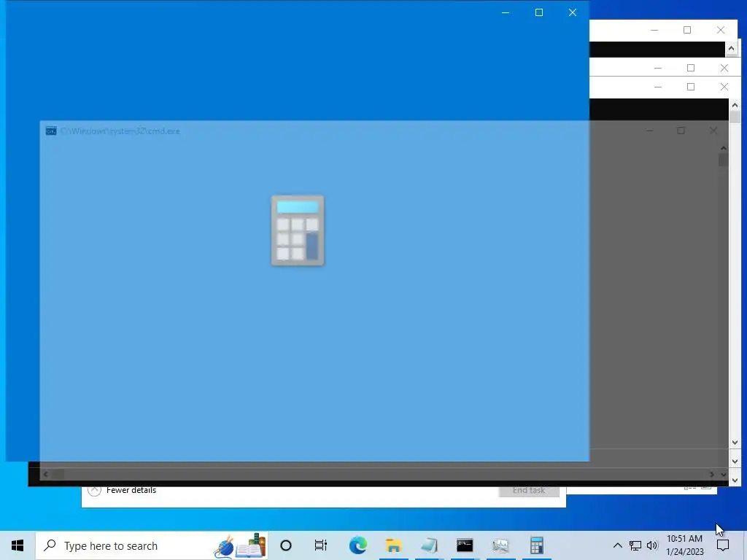This screenshot has width=747, height=560.
Task: Open the Action Center notifications icon
Action: tap(723, 545)
